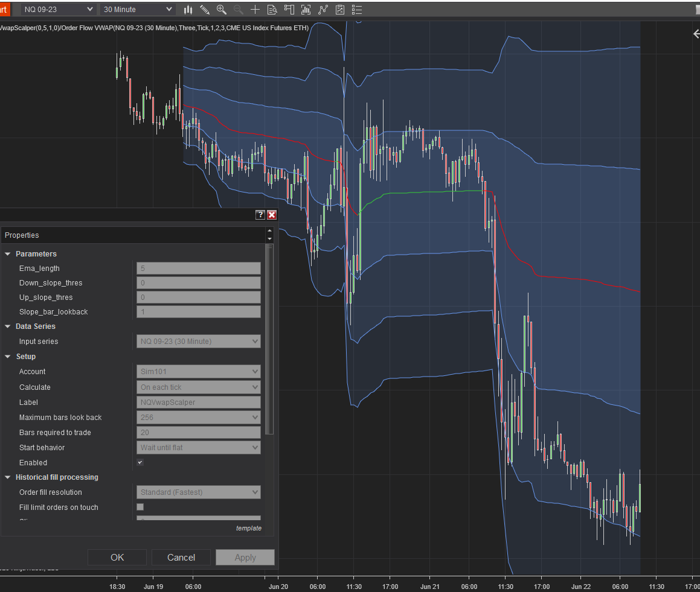The image size is (700, 592).
Task: Open the strategies icon in toolbar
Action: pos(339,10)
